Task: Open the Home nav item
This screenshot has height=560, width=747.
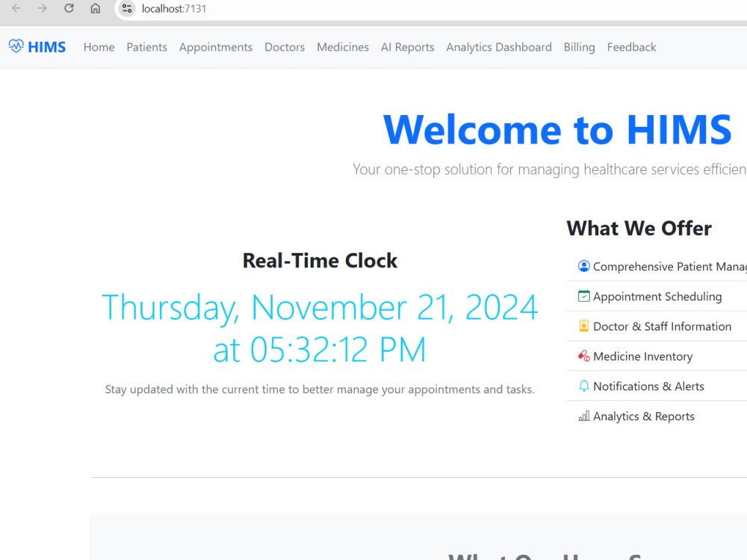Action: pos(99,47)
